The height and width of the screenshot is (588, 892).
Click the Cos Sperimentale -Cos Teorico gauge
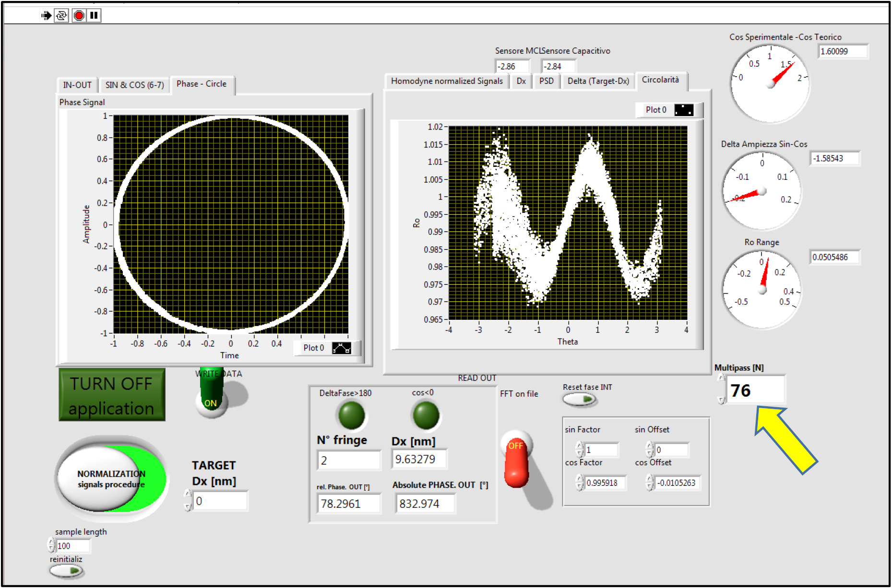point(771,84)
